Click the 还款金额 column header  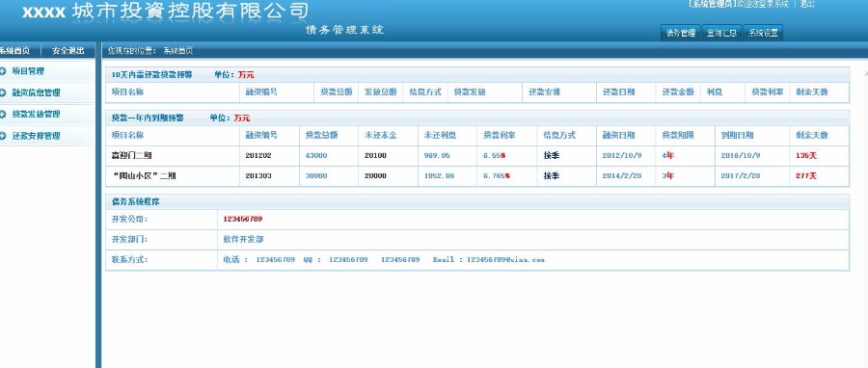678,92
